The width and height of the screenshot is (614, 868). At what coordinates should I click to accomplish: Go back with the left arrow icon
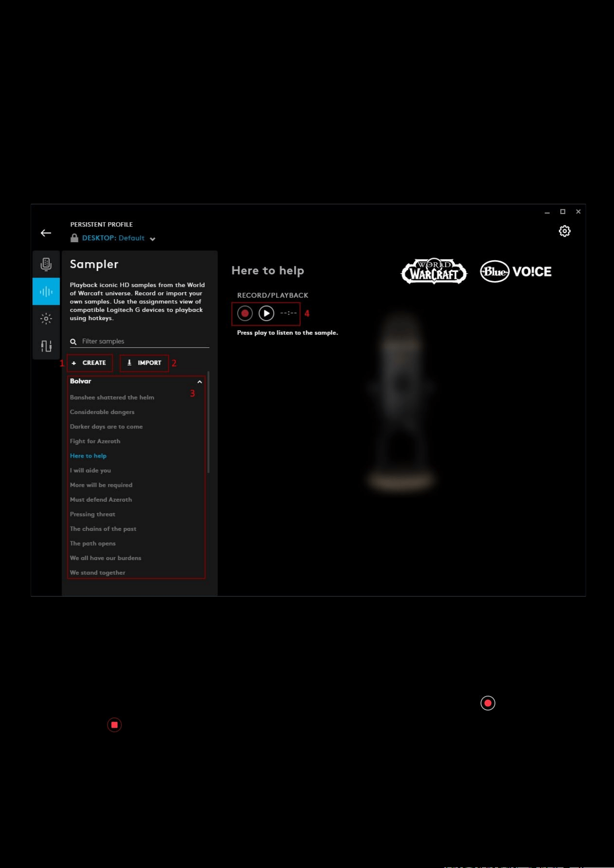46,233
